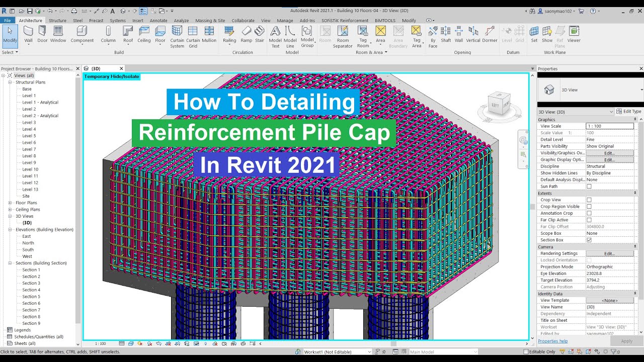The height and width of the screenshot is (362, 644).
Task: Choose the Dormer opening tool
Action: (490, 34)
